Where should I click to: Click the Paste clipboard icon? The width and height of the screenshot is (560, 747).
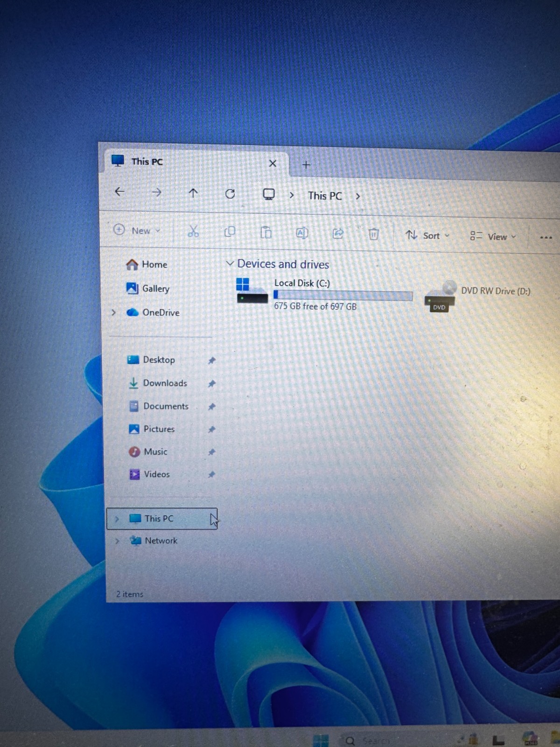tap(266, 232)
